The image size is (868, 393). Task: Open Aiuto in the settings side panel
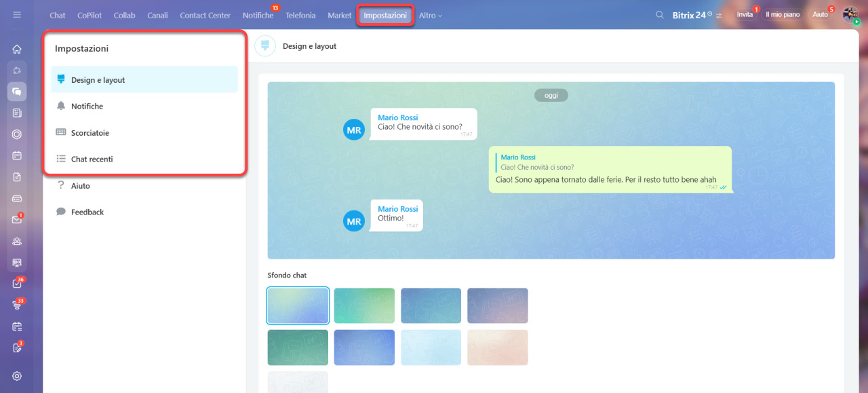(144, 185)
